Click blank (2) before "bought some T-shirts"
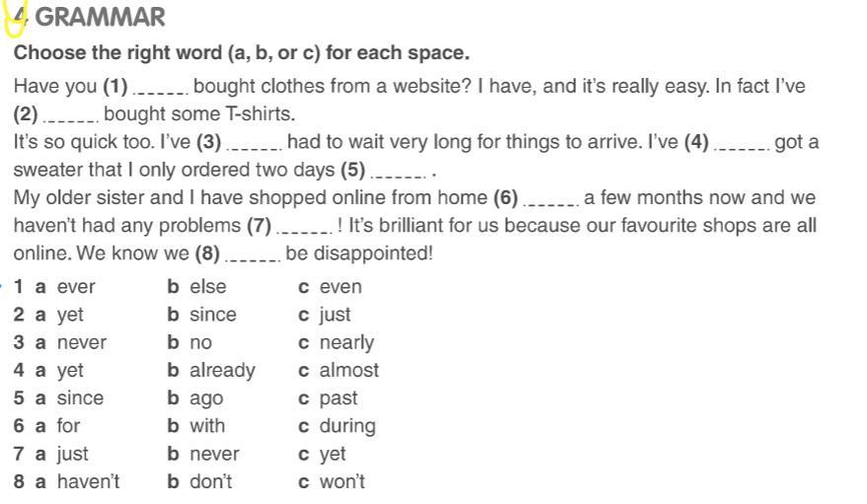The image size is (867, 504). point(71,115)
